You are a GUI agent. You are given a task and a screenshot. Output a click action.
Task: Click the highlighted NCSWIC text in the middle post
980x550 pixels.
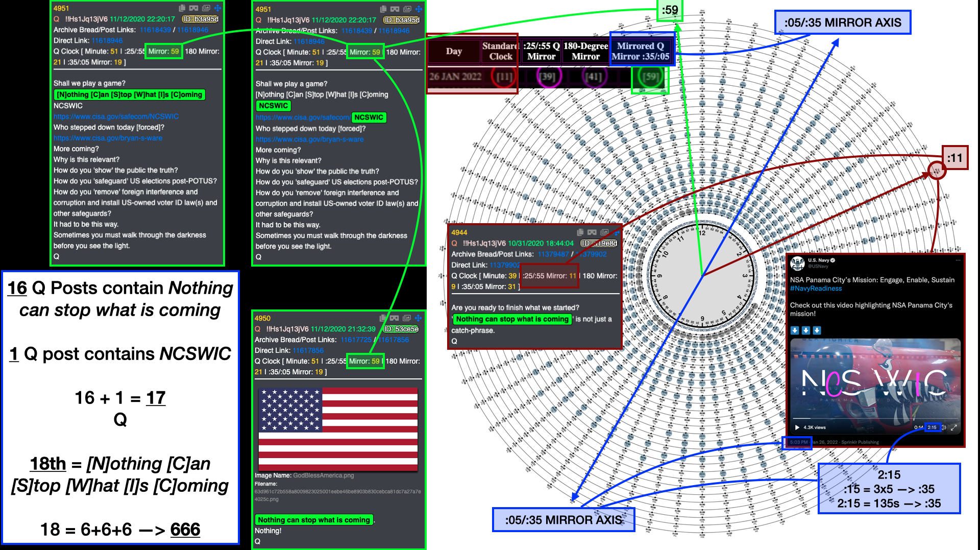(x=273, y=106)
